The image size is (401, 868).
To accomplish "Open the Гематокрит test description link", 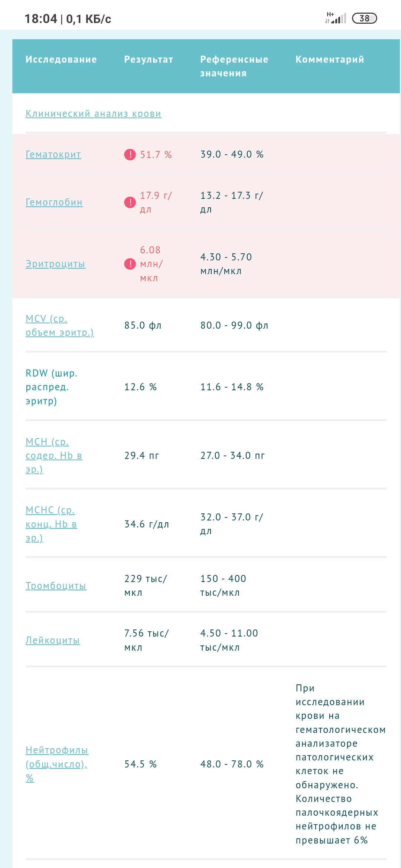I will point(53,154).
